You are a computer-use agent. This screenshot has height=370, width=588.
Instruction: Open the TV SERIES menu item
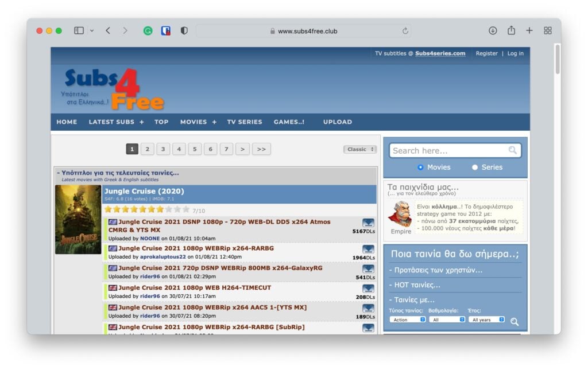coord(245,122)
